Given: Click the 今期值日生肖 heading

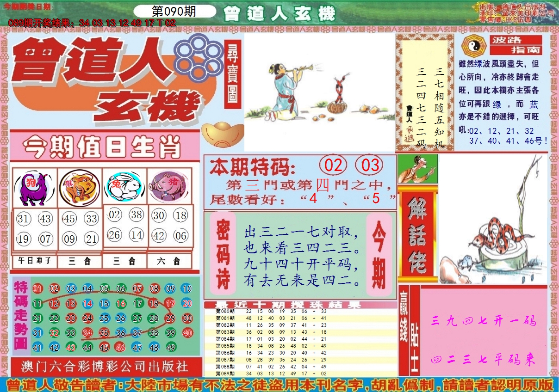Looking at the screenshot, I should pyautogui.click(x=102, y=148).
